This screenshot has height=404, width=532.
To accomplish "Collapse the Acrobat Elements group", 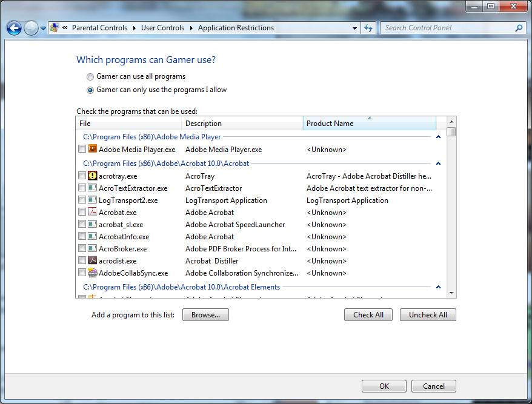I will click(x=438, y=287).
